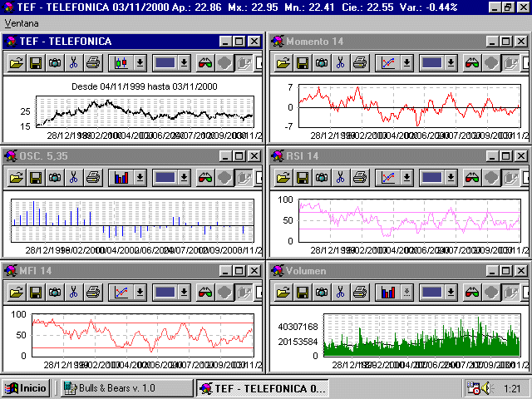Camera snapshot icon in TEF - TELEFONICA window
This screenshot has height=399, width=532.
click(x=55, y=63)
